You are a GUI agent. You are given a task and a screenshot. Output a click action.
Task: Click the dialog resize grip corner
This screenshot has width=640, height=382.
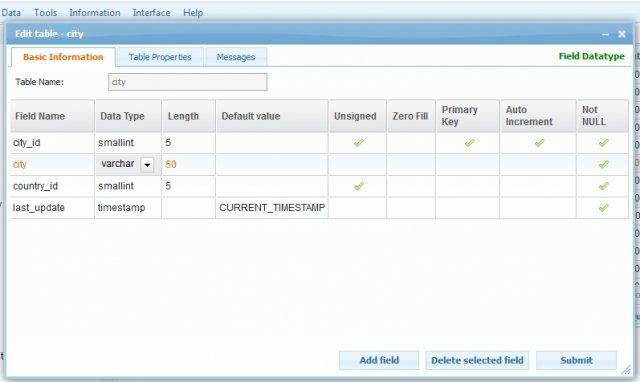tap(626, 370)
